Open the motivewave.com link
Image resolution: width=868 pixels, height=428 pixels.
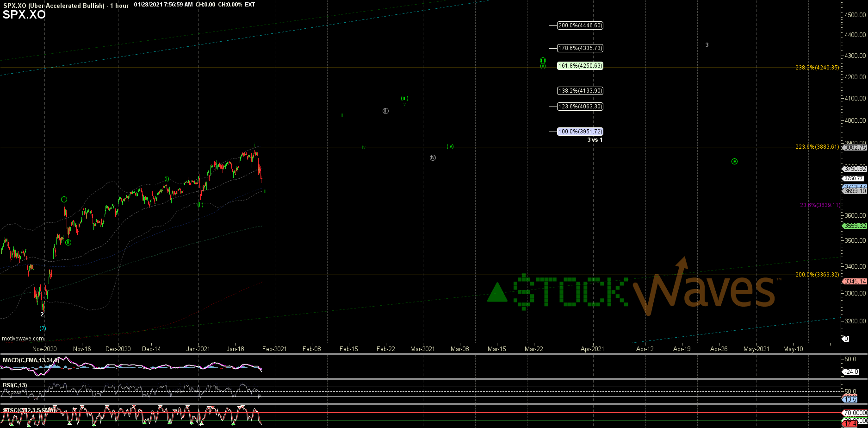(23, 339)
